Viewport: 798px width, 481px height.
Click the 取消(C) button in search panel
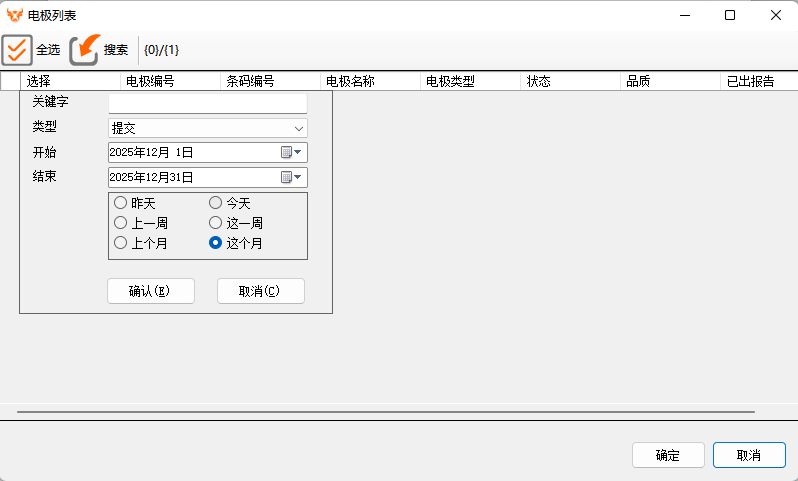(x=261, y=291)
